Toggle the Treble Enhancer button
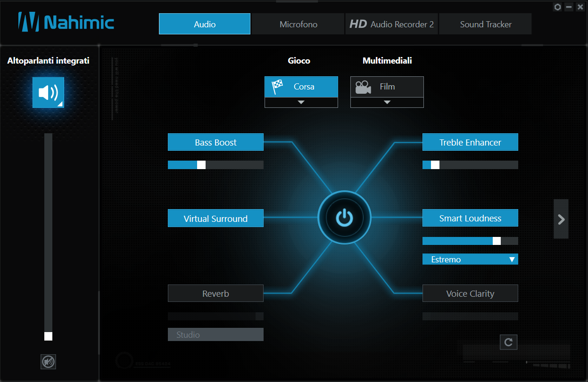Image resolution: width=588 pixels, height=382 pixels. pos(470,142)
